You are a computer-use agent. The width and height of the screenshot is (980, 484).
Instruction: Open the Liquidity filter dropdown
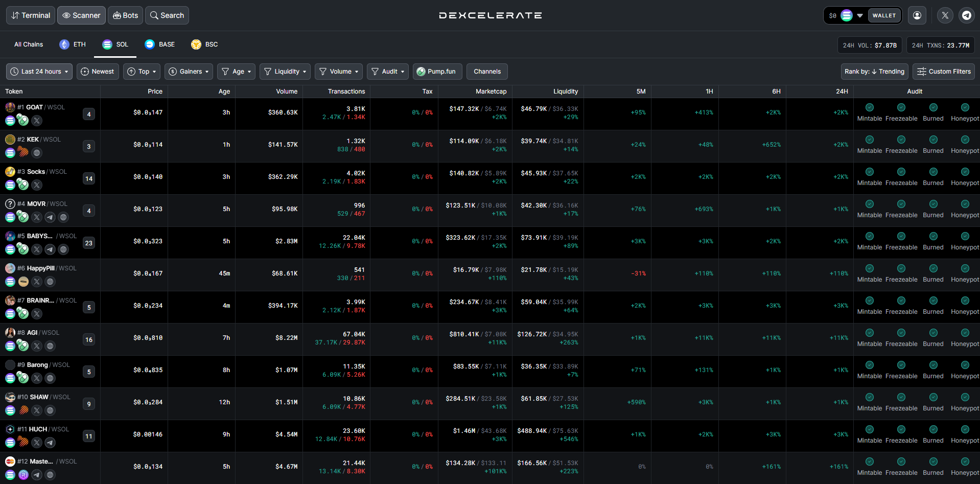[285, 72]
